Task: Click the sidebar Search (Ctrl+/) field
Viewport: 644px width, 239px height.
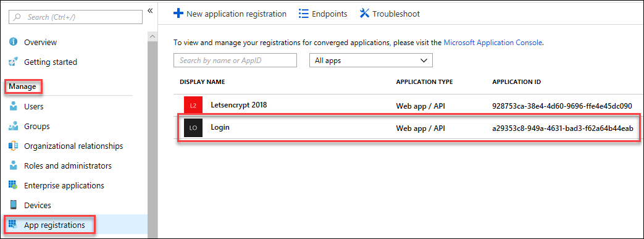Action: pos(75,17)
